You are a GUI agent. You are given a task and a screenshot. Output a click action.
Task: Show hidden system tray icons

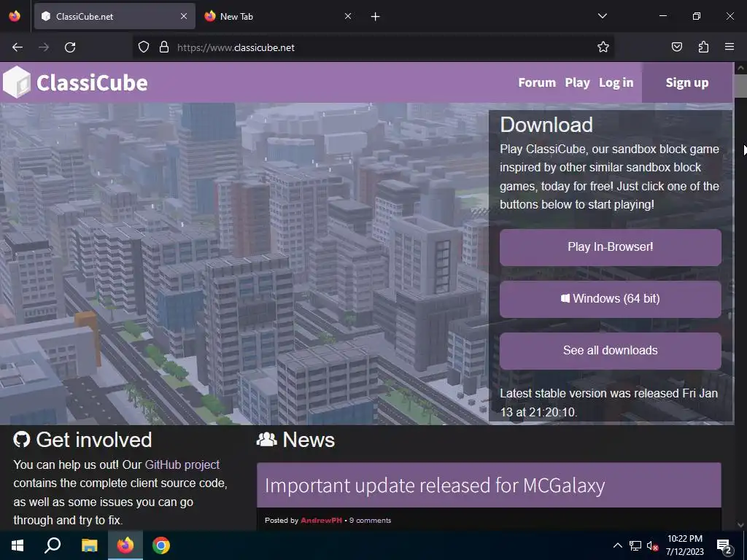(x=617, y=545)
